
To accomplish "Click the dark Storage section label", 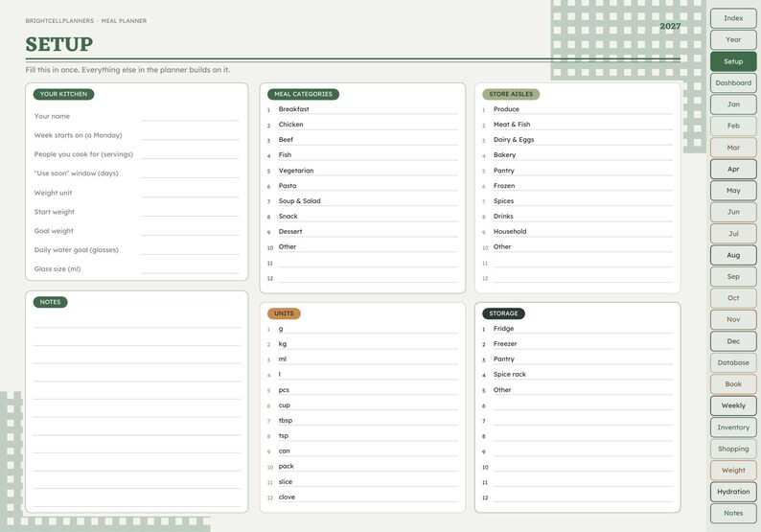I will (x=503, y=313).
